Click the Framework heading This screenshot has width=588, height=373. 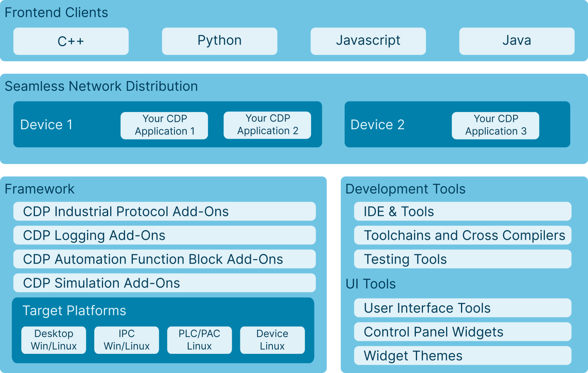pyautogui.click(x=40, y=189)
